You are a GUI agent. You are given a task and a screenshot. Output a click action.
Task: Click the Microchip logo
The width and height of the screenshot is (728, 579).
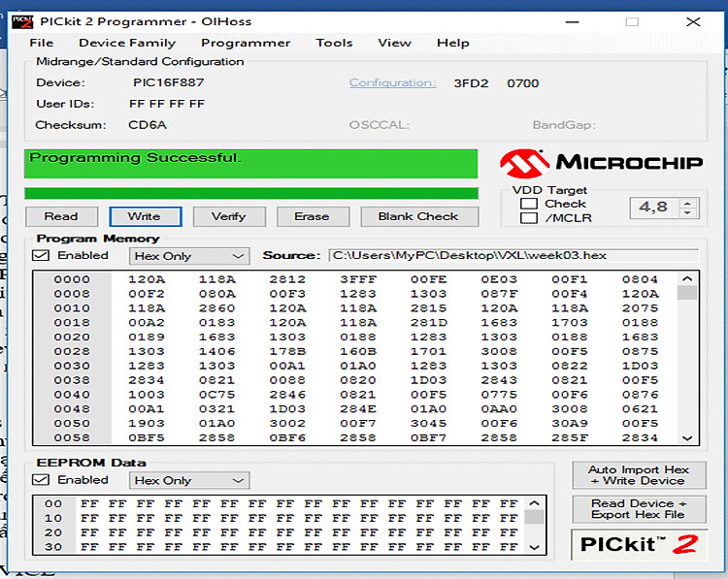[602, 162]
